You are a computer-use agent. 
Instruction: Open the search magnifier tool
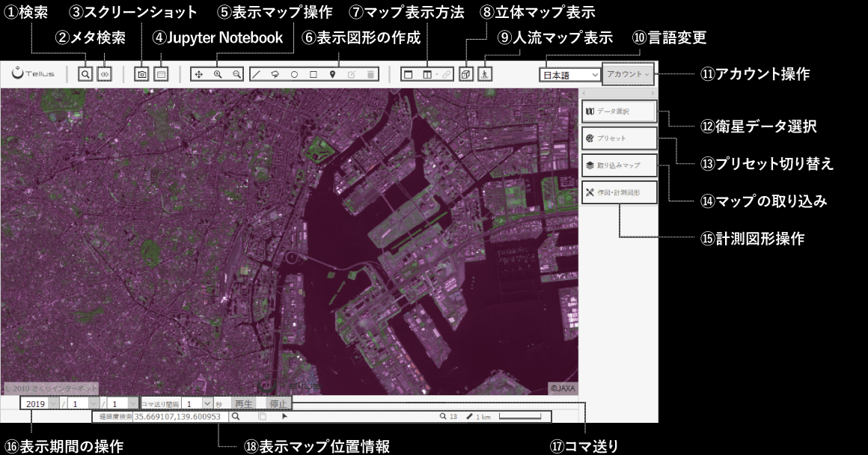[85, 73]
